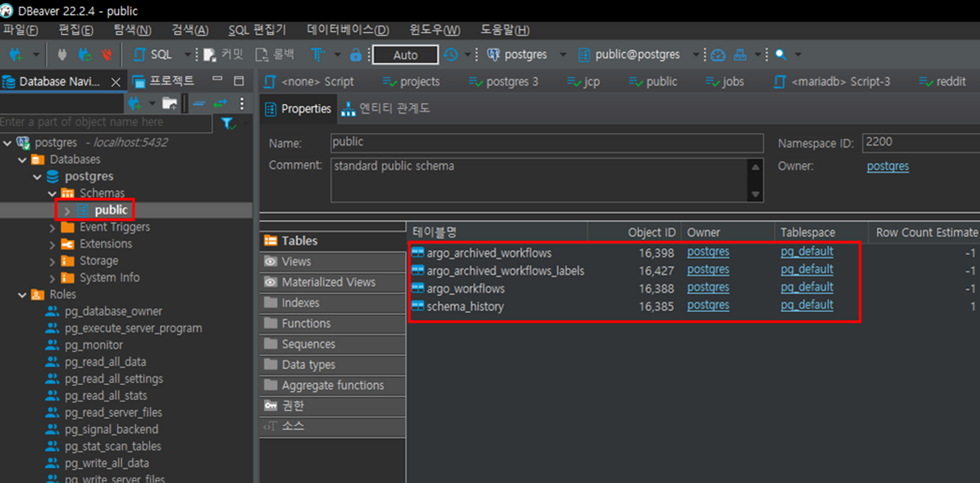Close the Database Navigator tab
The width and height of the screenshot is (980, 483).
click(x=116, y=82)
